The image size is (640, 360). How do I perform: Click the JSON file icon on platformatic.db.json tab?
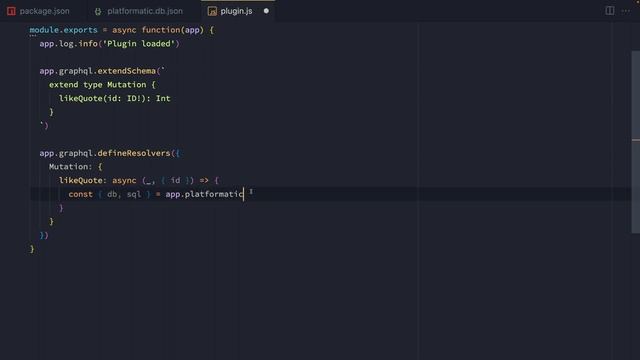[x=98, y=11]
